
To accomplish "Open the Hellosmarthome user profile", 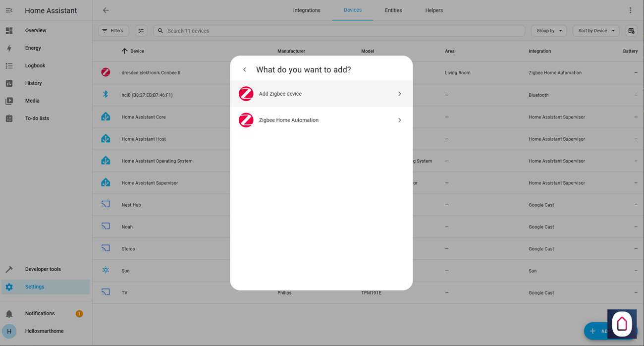I will 44,331.
